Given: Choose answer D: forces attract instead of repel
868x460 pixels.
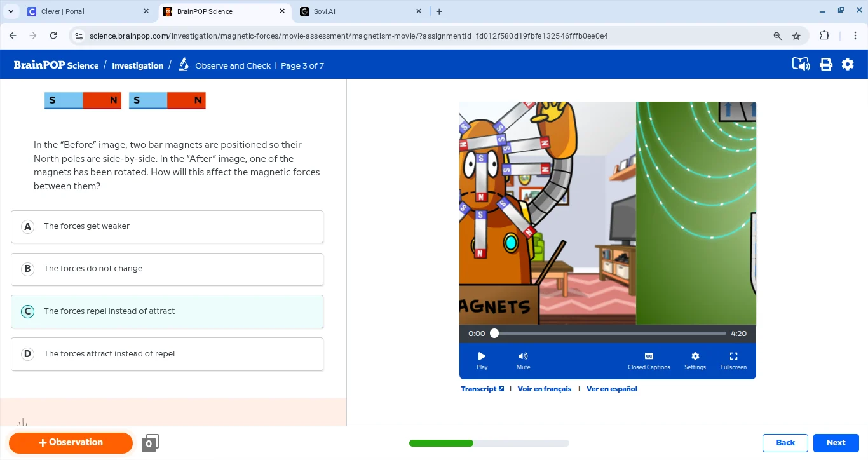Looking at the screenshot, I should (166, 355).
